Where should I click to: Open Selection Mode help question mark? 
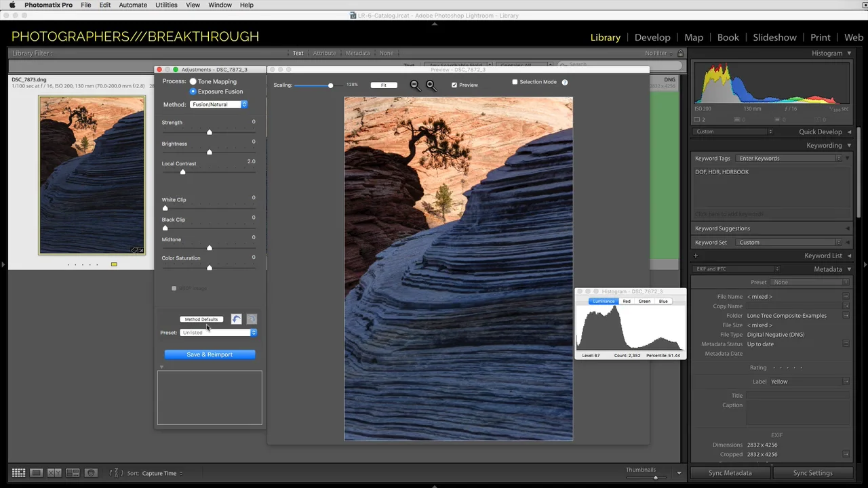[x=564, y=82]
